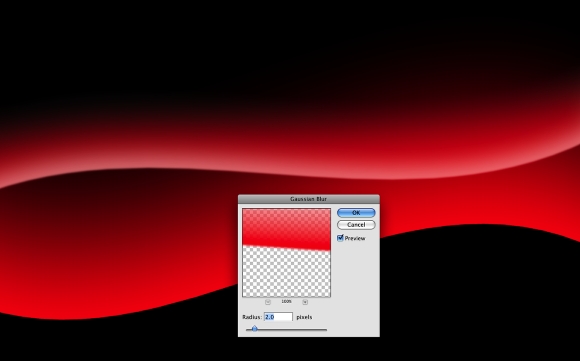Zoom in the blur preview with plus
Viewport: 580px width, 361px height.
(305, 302)
